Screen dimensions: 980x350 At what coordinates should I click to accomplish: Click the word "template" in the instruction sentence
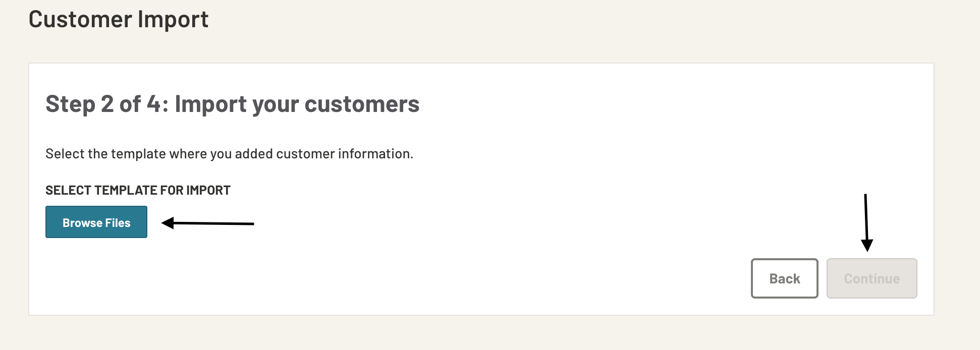138,154
